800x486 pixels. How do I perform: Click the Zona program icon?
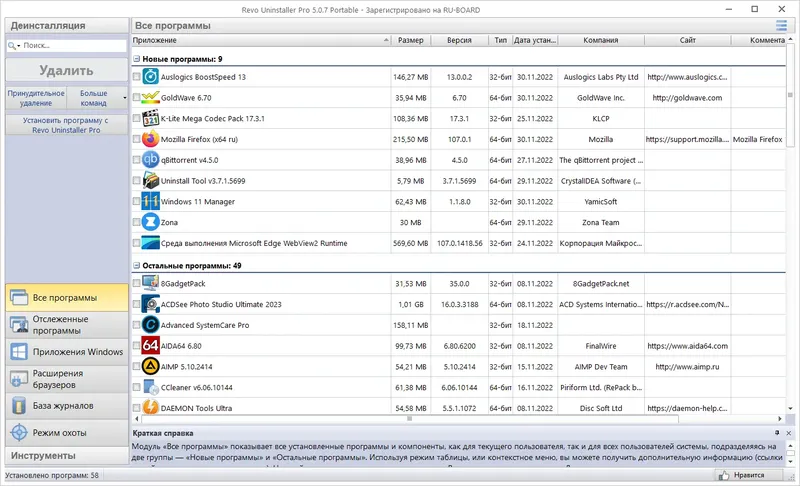[x=151, y=222]
